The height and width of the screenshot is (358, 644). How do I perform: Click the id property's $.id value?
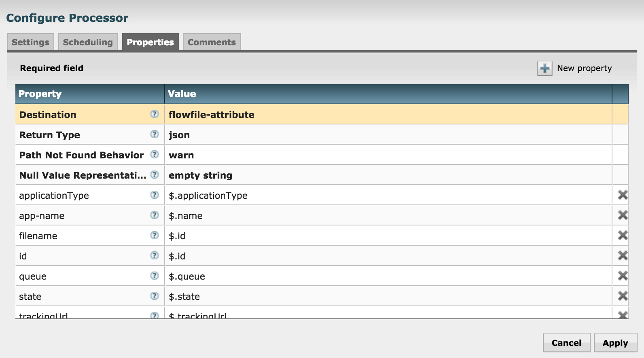[388, 256]
